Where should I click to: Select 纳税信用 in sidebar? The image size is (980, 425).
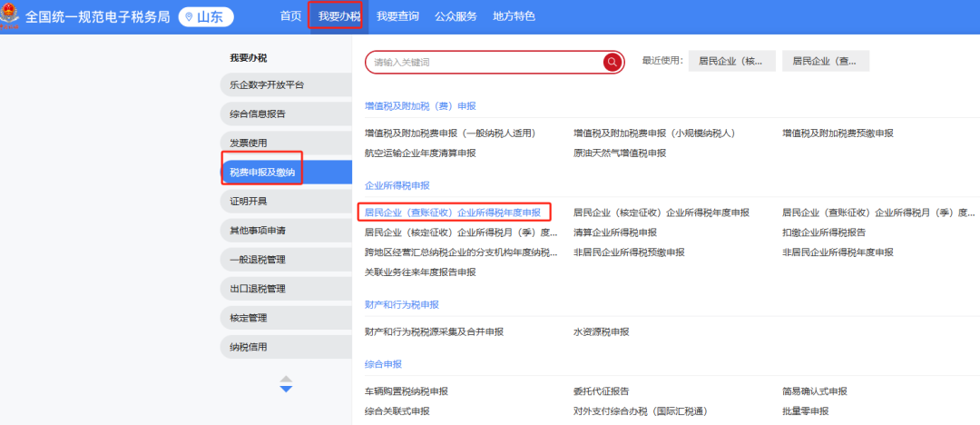(286, 347)
